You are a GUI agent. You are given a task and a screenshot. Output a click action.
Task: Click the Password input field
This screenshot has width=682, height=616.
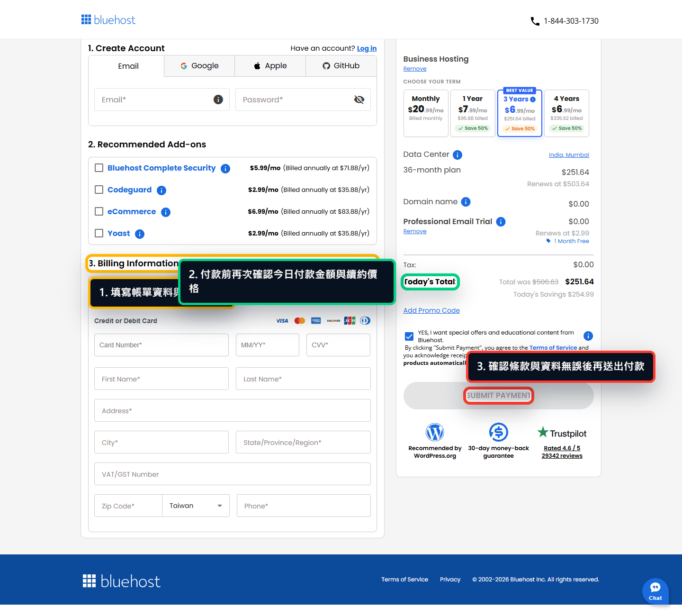click(303, 100)
